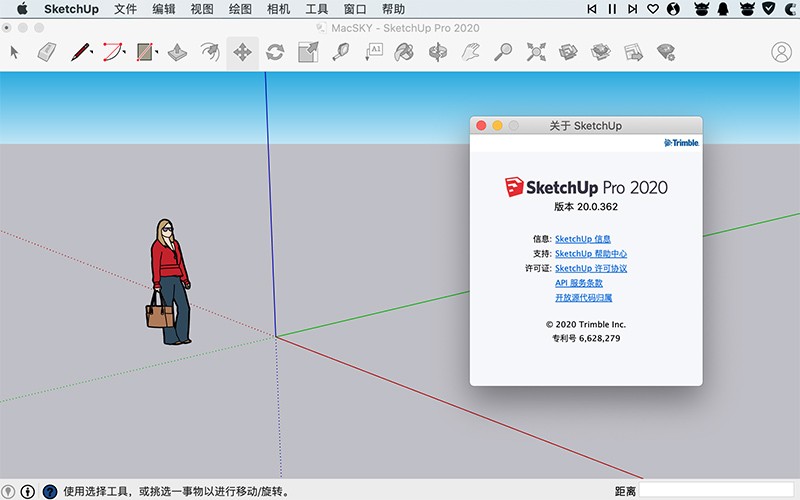Click previous track icon in menu bar

(x=592, y=9)
